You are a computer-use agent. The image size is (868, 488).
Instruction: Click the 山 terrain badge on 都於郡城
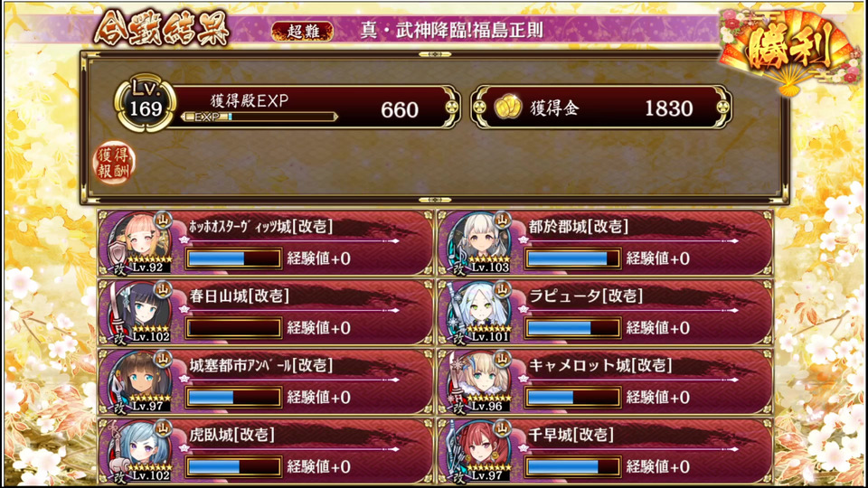coord(502,220)
